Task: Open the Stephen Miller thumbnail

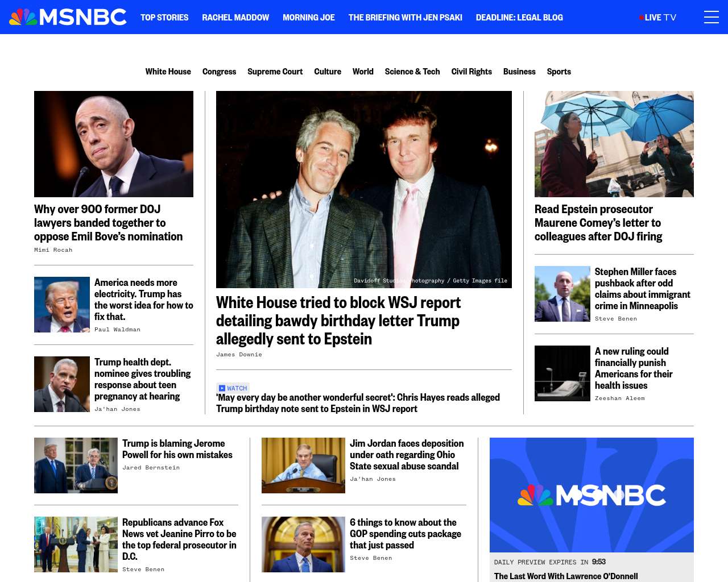Action: [x=562, y=294]
